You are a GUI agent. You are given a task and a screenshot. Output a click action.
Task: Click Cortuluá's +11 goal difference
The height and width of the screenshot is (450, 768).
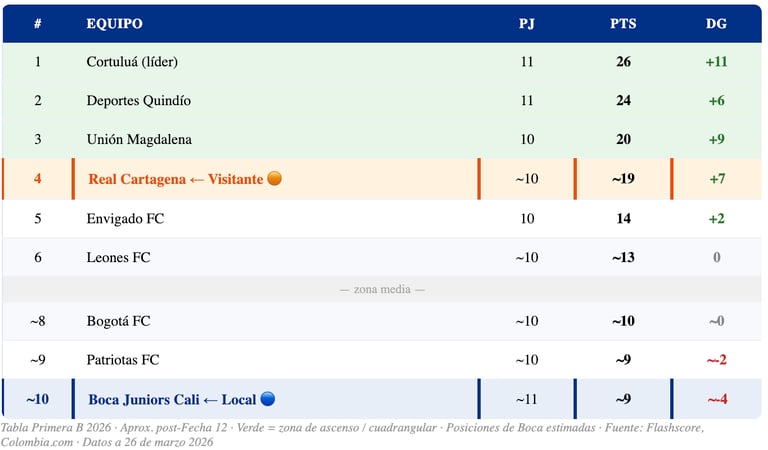click(x=716, y=62)
